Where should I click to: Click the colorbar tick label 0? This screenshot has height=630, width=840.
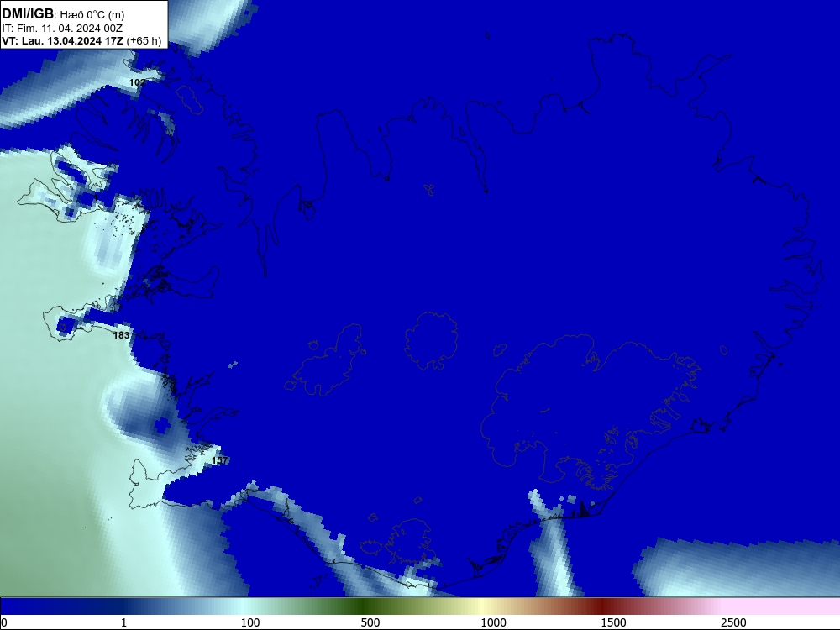tap(4, 622)
